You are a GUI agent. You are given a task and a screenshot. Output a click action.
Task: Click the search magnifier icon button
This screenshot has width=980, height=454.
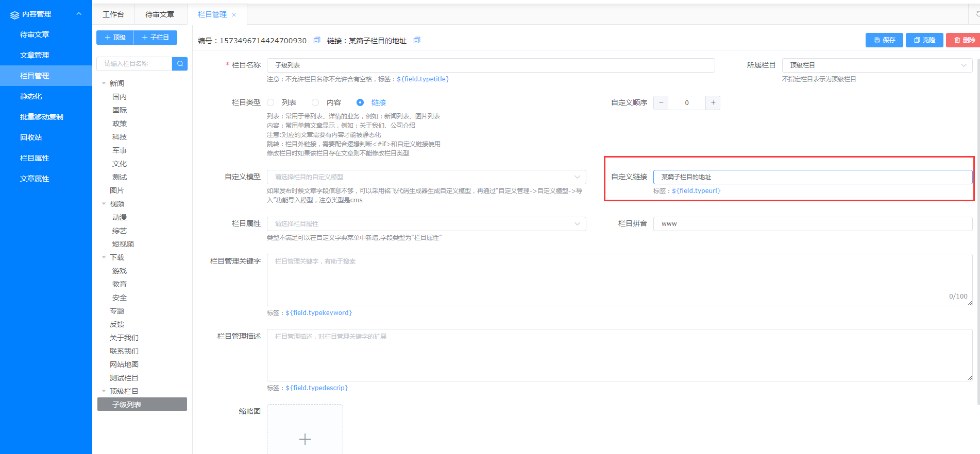click(180, 64)
